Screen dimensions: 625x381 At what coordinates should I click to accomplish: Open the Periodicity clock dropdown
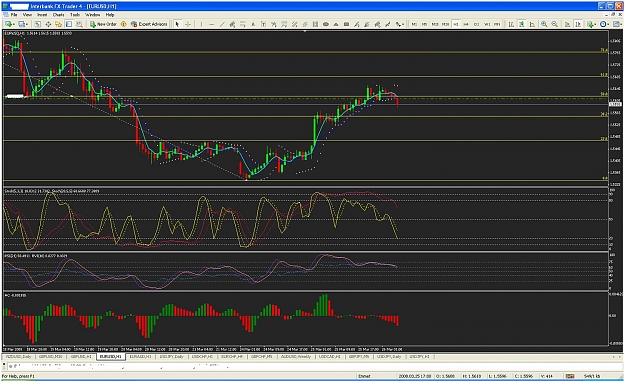[x=604, y=24]
